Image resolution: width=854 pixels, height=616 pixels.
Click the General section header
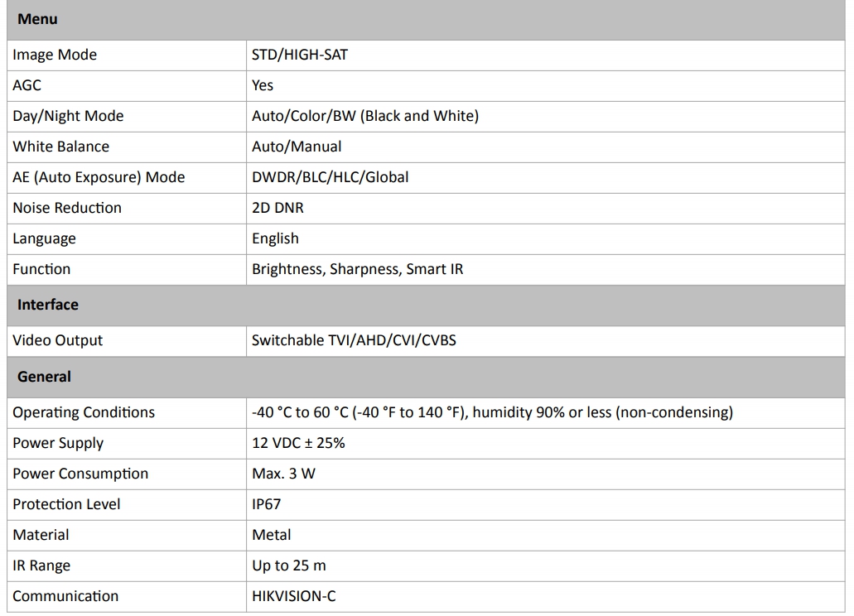pyautogui.click(x=44, y=377)
